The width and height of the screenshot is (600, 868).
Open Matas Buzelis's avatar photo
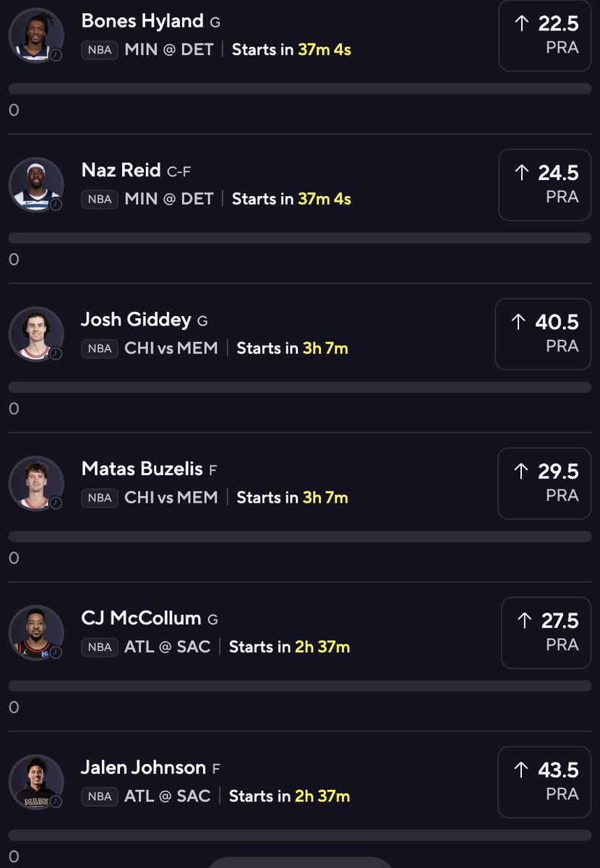[x=36, y=483]
